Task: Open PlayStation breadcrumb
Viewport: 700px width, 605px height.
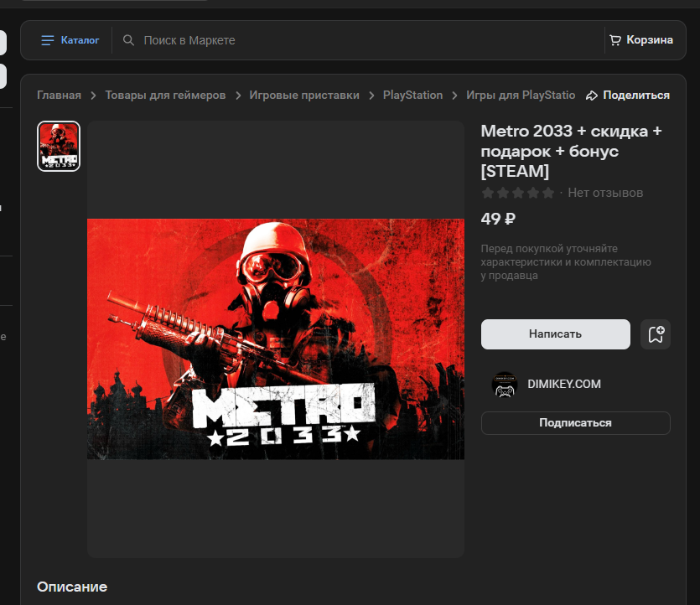Action: [412, 95]
